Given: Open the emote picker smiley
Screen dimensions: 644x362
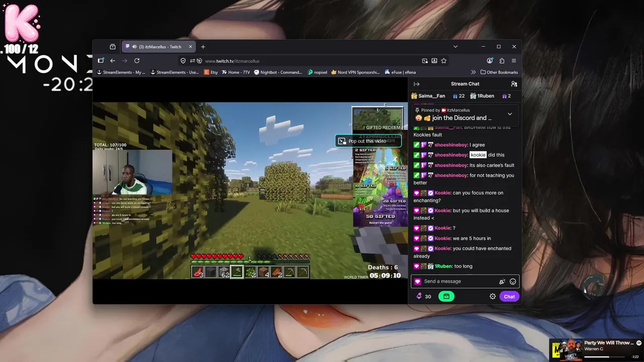Looking at the screenshot, I should [x=513, y=282].
